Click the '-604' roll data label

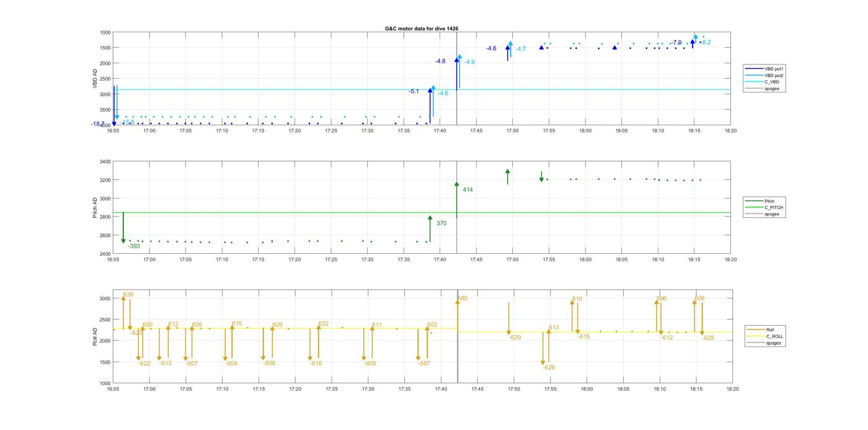click(x=231, y=364)
